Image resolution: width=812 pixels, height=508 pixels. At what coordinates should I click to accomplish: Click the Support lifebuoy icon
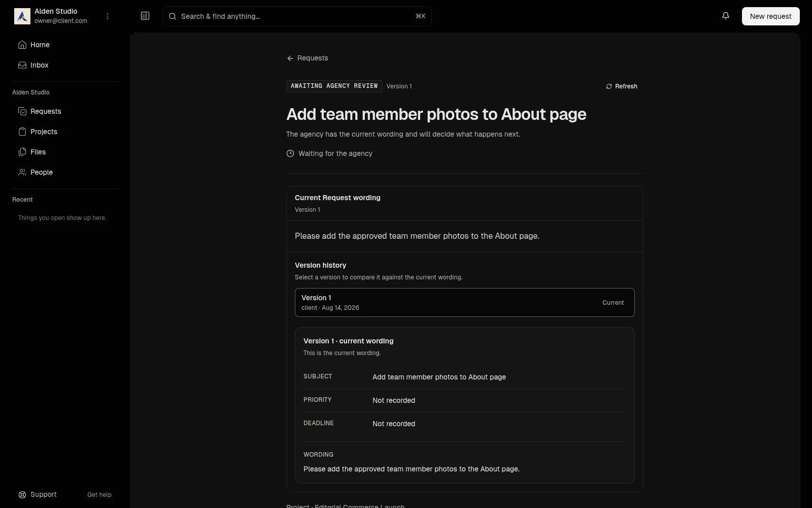tap(22, 495)
